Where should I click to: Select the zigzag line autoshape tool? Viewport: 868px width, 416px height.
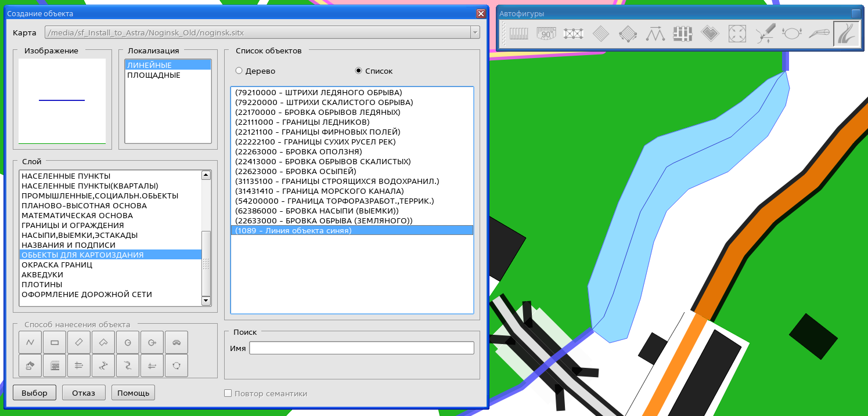click(655, 34)
